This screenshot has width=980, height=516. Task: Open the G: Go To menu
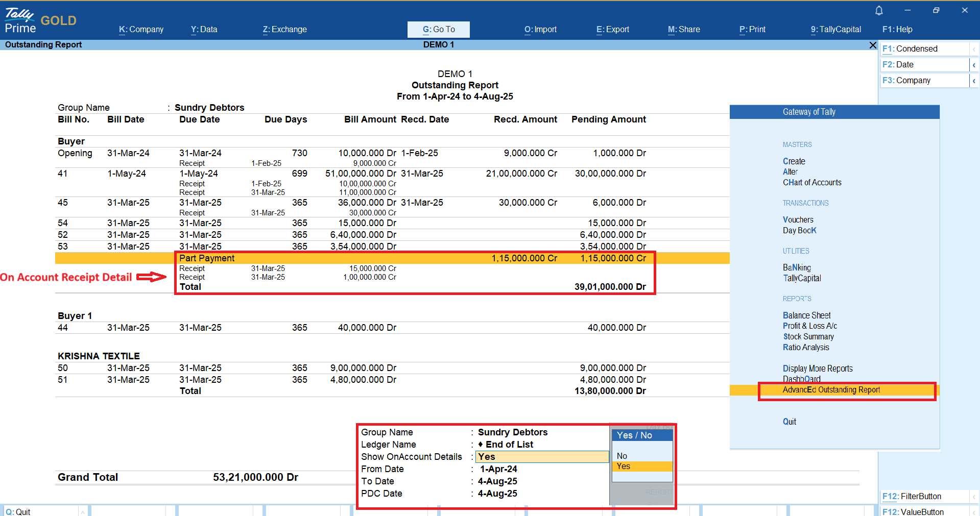(x=438, y=30)
